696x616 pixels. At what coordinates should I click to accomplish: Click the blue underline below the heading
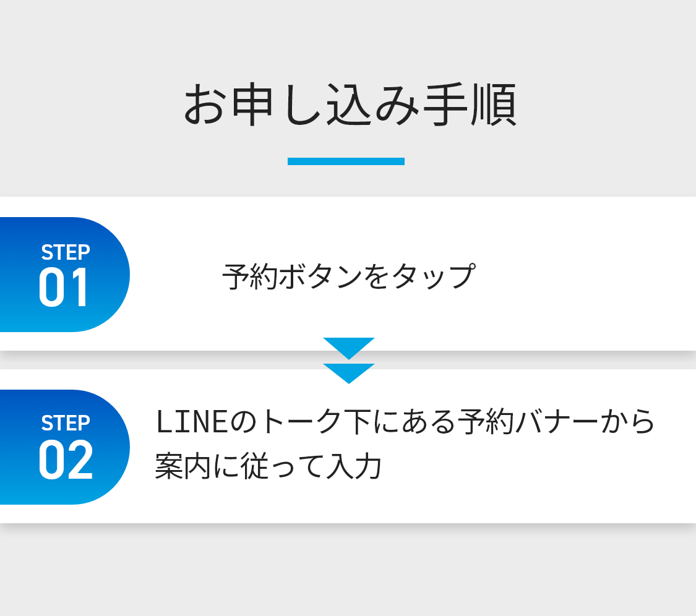point(346,161)
